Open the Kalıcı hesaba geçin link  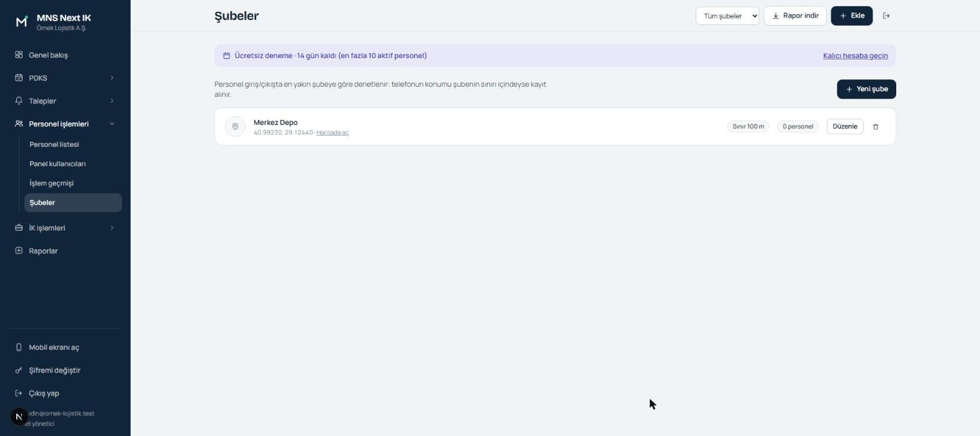pyautogui.click(x=856, y=56)
